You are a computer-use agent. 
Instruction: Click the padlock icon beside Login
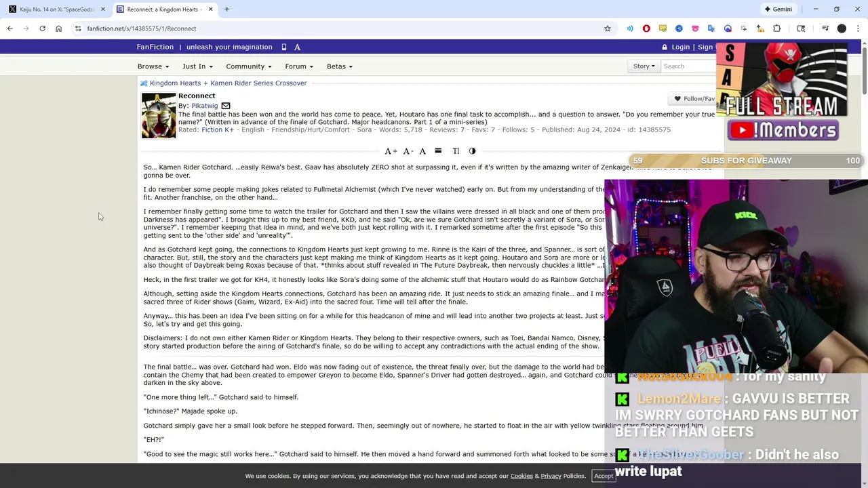point(665,47)
